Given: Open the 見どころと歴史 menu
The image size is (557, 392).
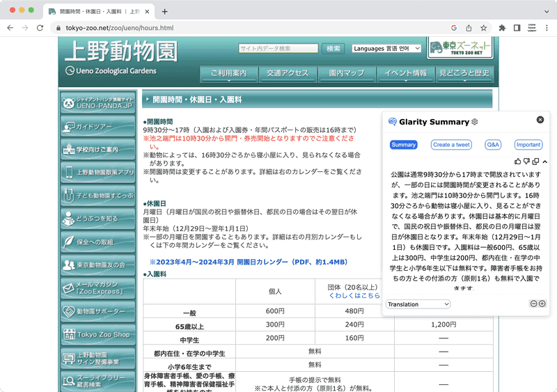Looking at the screenshot, I should tap(464, 74).
